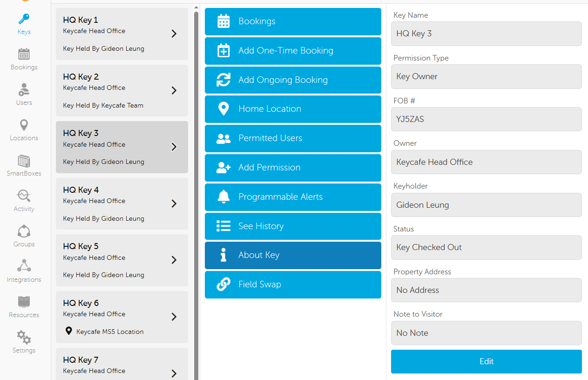The width and height of the screenshot is (588, 380).
Task: Click the map pin icon on Home Location
Action: [x=223, y=109]
